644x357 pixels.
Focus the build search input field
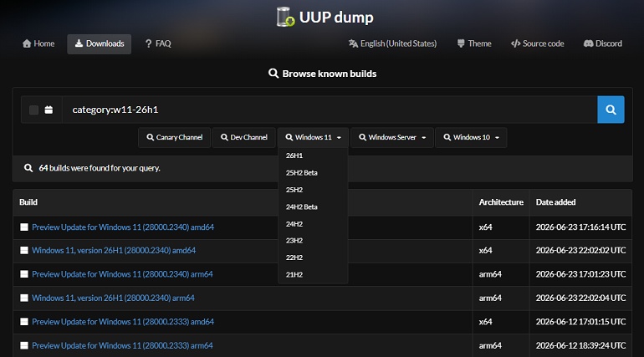(330, 110)
